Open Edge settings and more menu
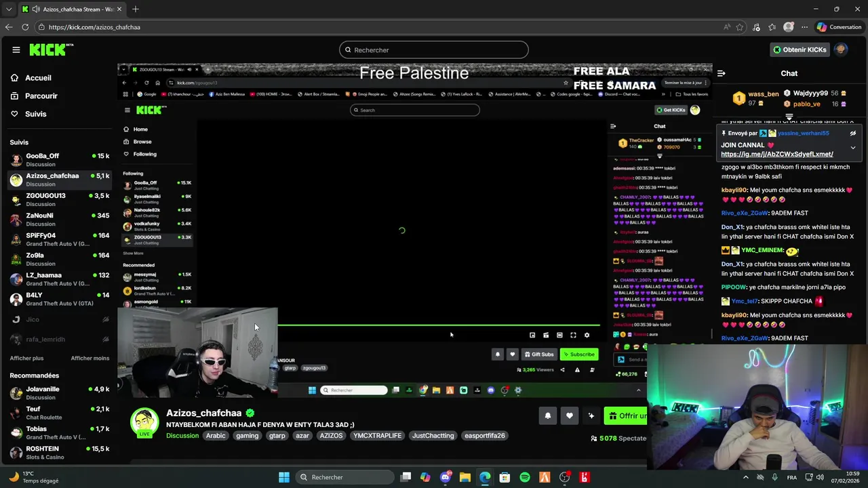868x488 pixels. pos(804,27)
